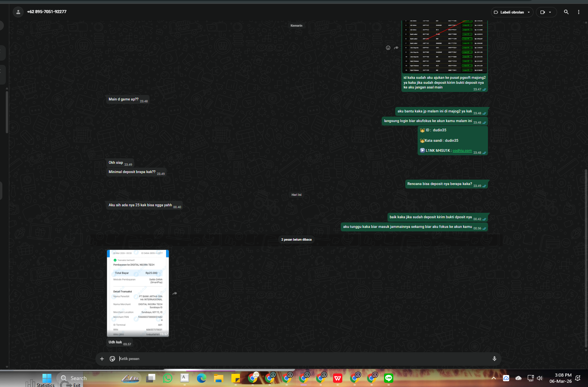Open LINE app from taskbar

pos(389,379)
